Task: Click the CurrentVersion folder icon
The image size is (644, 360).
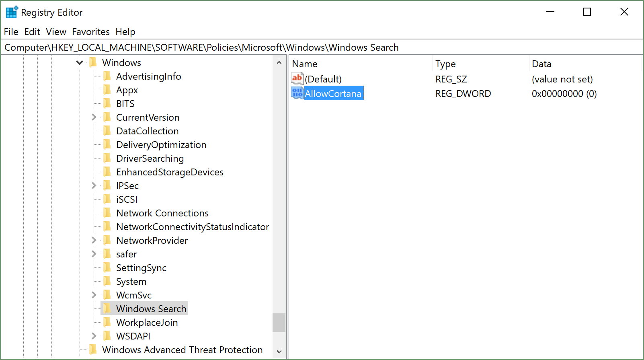Action: (107, 117)
